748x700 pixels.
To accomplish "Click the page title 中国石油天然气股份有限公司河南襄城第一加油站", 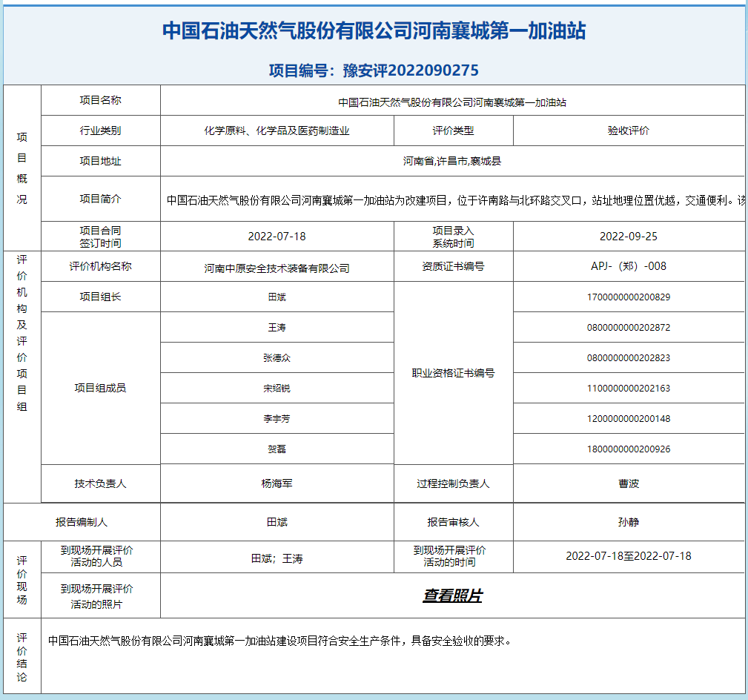I will point(374,30).
